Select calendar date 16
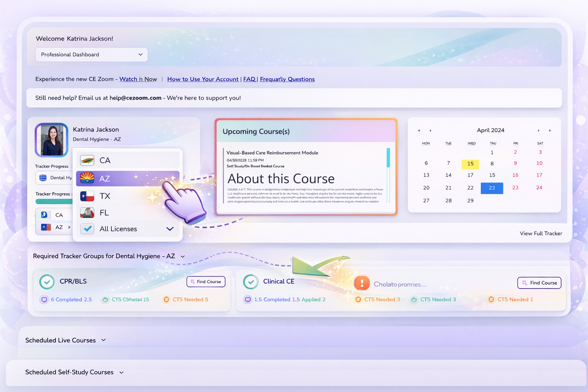 (515, 175)
